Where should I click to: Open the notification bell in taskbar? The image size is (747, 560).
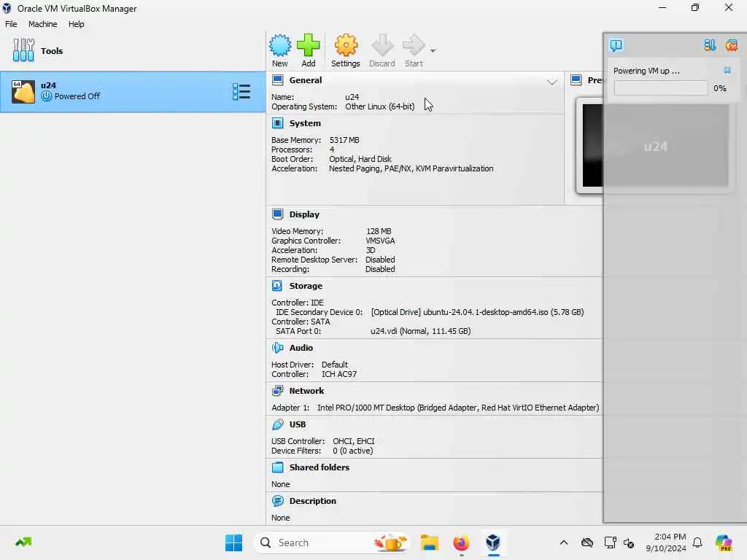[x=697, y=542]
